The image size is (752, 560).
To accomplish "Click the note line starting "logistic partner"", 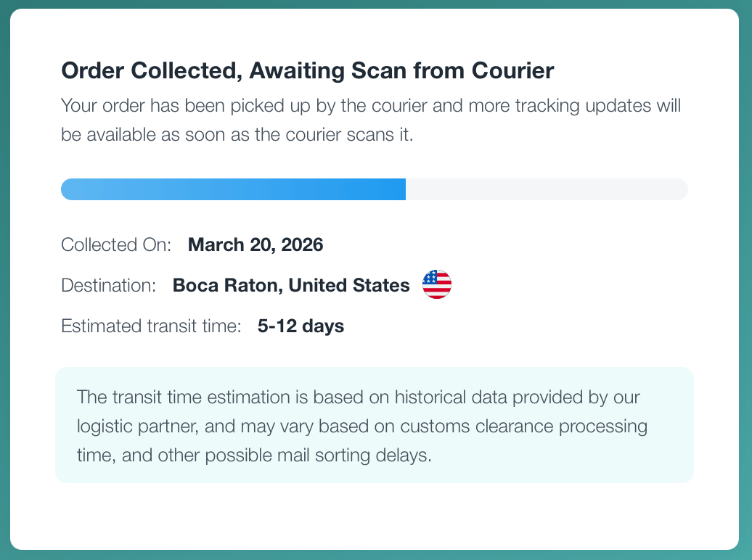I will (361, 427).
